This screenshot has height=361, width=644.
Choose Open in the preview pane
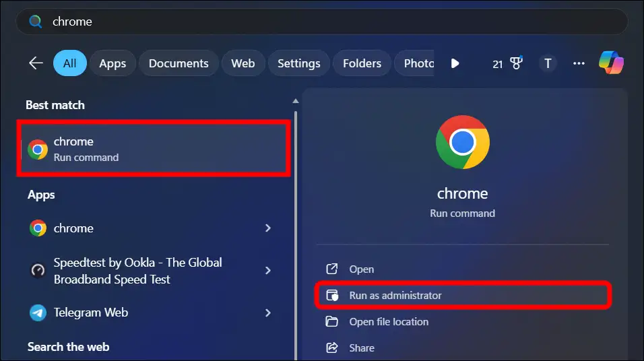click(x=463, y=269)
